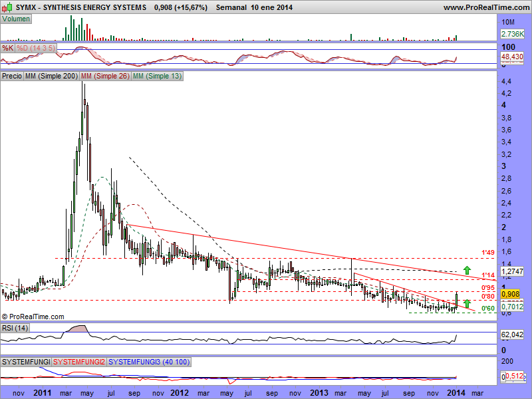The height and width of the screenshot is (399, 532).
Task: Click the candlestick icon beside SYMX title
Action: (x=7, y=7)
